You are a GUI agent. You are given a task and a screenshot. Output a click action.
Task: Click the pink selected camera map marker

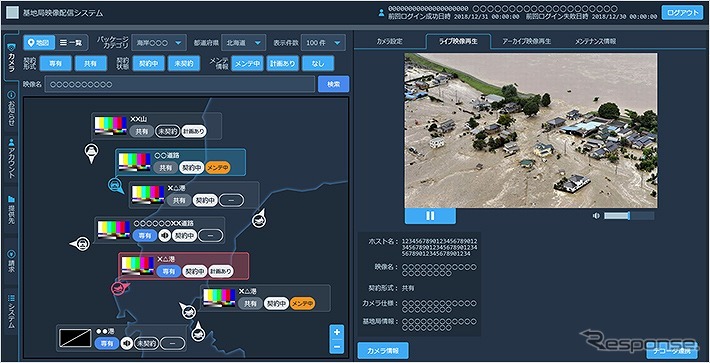119,289
